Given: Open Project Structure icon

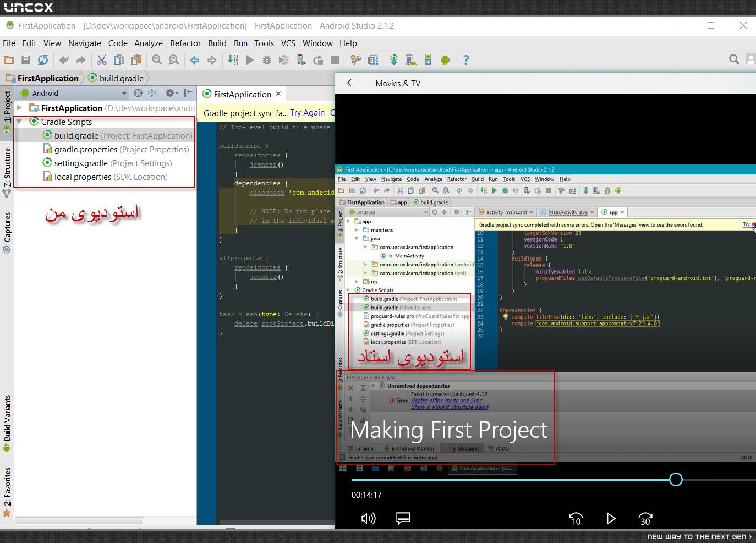Looking at the screenshot, I should [373, 60].
